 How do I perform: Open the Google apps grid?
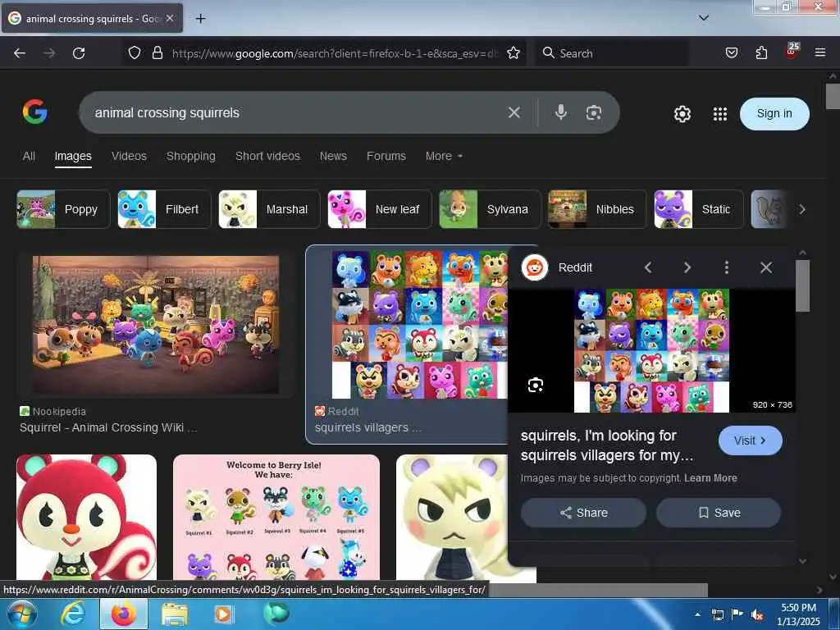click(x=720, y=113)
